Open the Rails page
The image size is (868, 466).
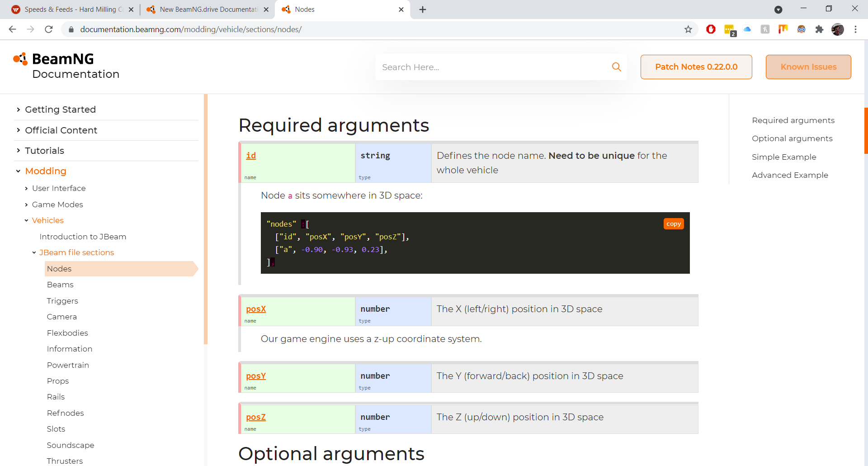click(x=56, y=397)
